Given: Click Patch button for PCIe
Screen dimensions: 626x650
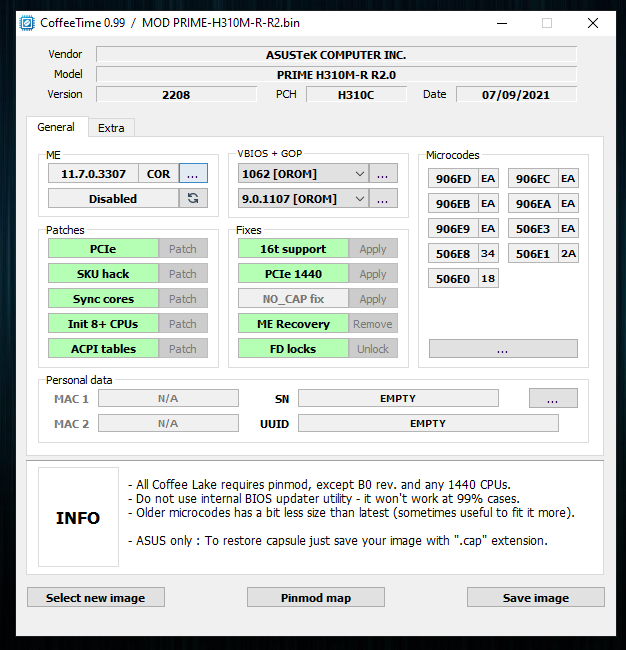Looking at the screenshot, I should [x=183, y=249].
